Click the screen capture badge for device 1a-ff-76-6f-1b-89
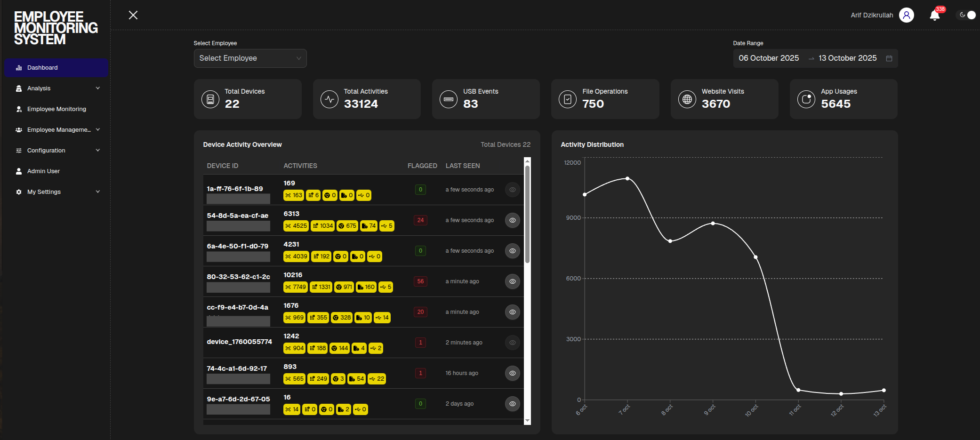The height and width of the screenshot is (440, 980). [x=294, y=195]
